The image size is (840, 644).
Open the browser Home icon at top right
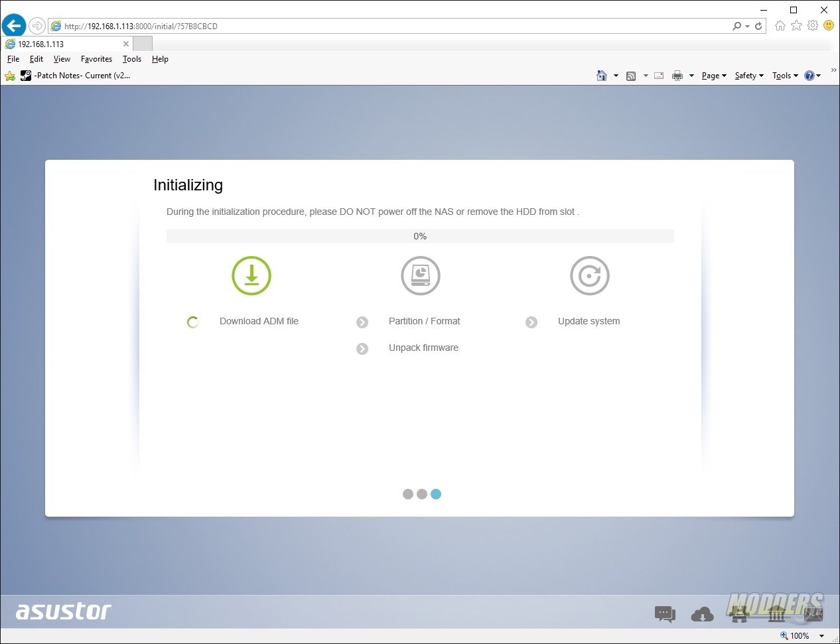tap(780, 25)
